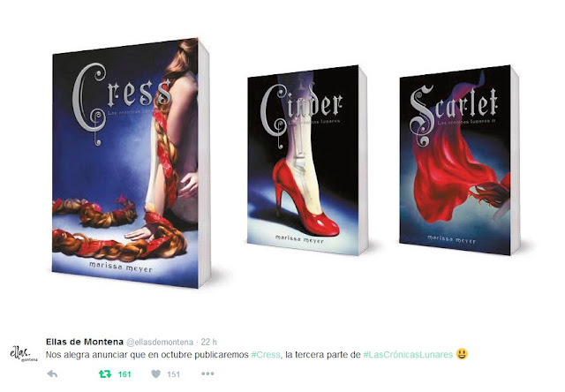This screenshot has width=565, height=392.
Task: Click the like count 151
Action: coord(173,374)
